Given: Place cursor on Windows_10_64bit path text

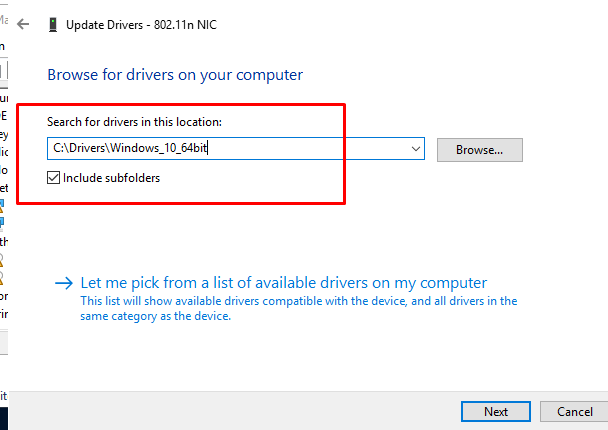Looking at the screenshot, I should coord(159,148).
